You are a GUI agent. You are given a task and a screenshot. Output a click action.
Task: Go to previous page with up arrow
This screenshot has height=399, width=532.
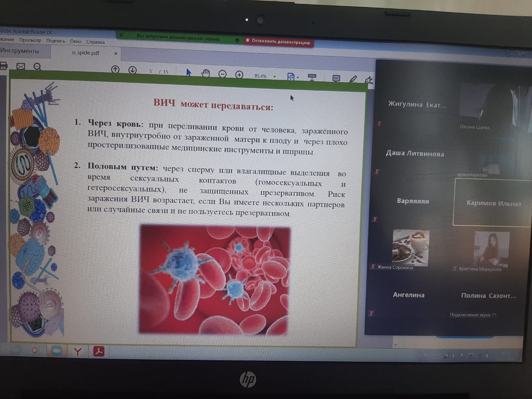tap(116, 69)
